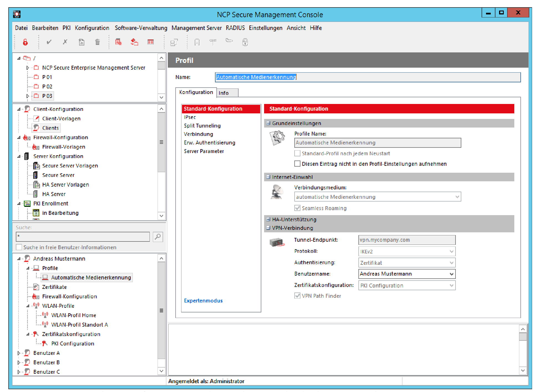The height and width of the screenshot is (392, 539).
Task: Open the Datei menu
Action: pyautogui.click(x=21, y=28)
